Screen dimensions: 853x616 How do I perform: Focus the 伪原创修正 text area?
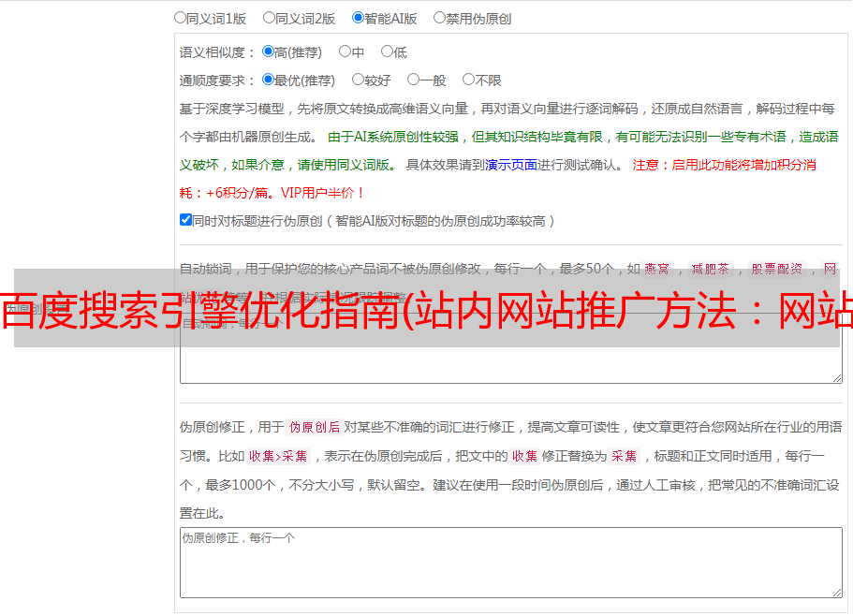[511, 563]
